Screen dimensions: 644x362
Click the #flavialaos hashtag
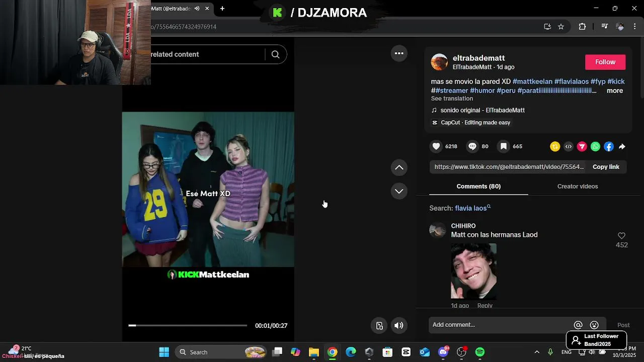[x=572, y=81]
